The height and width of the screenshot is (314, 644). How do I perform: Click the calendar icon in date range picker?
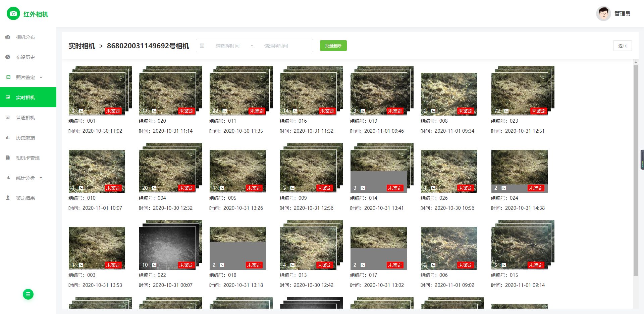[202, 46]
